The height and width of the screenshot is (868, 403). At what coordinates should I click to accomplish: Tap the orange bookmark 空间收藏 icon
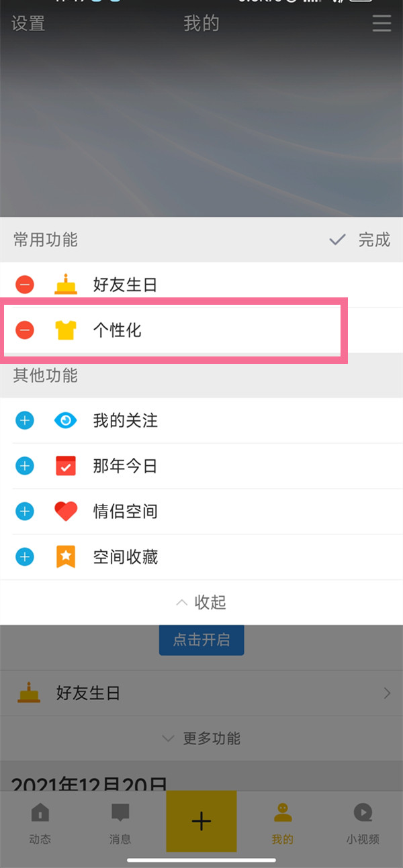coord(66,557)
